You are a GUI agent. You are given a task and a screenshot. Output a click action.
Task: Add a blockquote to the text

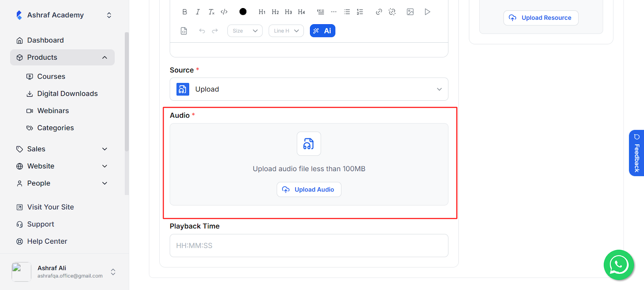click(x=320, y=12)
